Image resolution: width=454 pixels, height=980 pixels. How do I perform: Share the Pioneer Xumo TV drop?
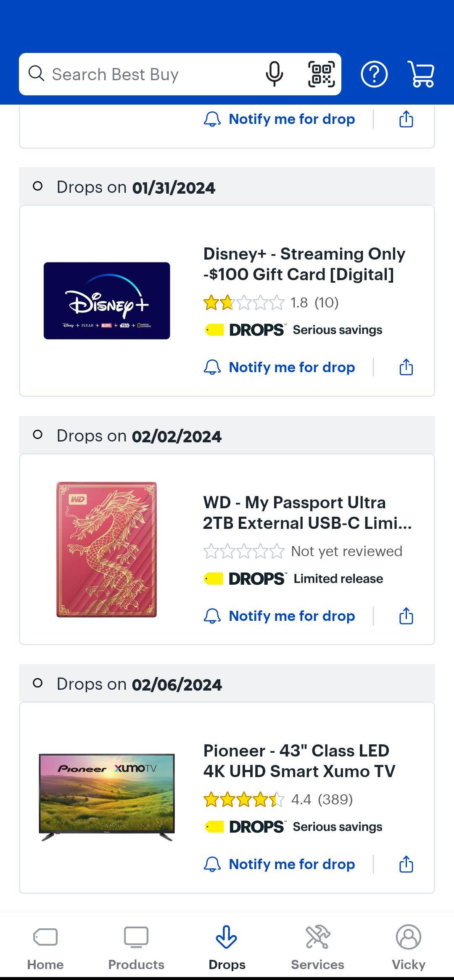pyautogui.click(x=406, y=864)
